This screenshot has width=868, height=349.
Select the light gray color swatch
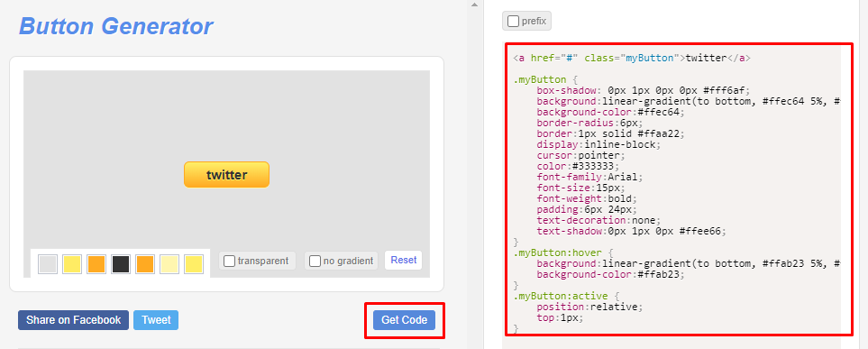(x=48, y=264)
